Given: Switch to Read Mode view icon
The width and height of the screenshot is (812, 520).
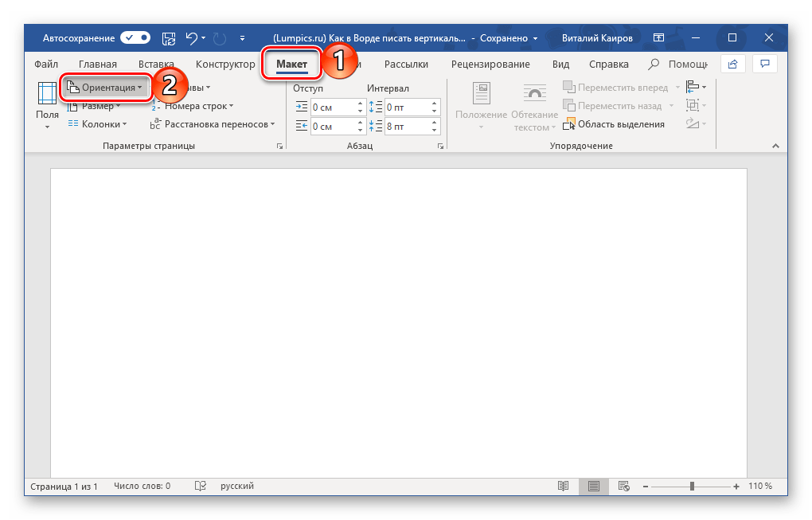Looking at the screenshot, I should click(x=564, y=486).
